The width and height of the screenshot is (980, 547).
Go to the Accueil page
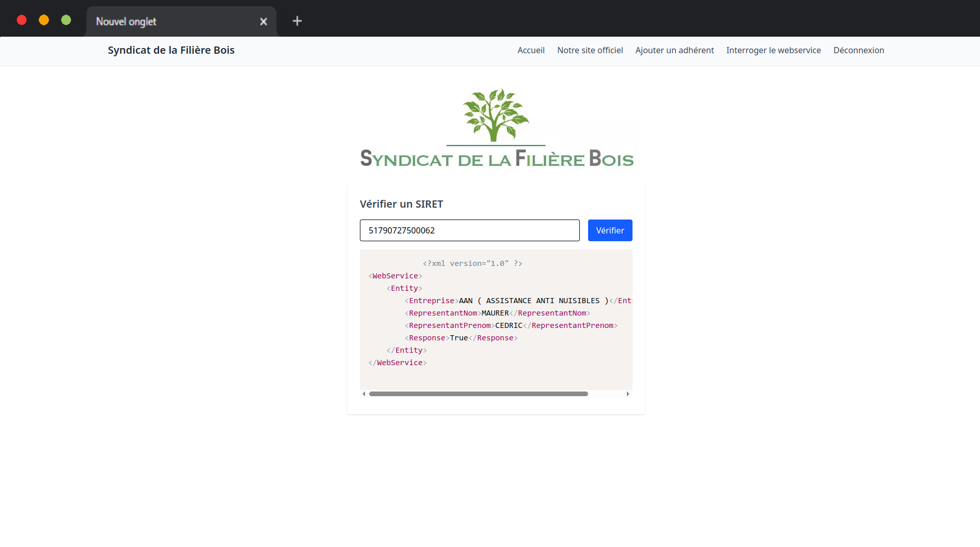531,51
